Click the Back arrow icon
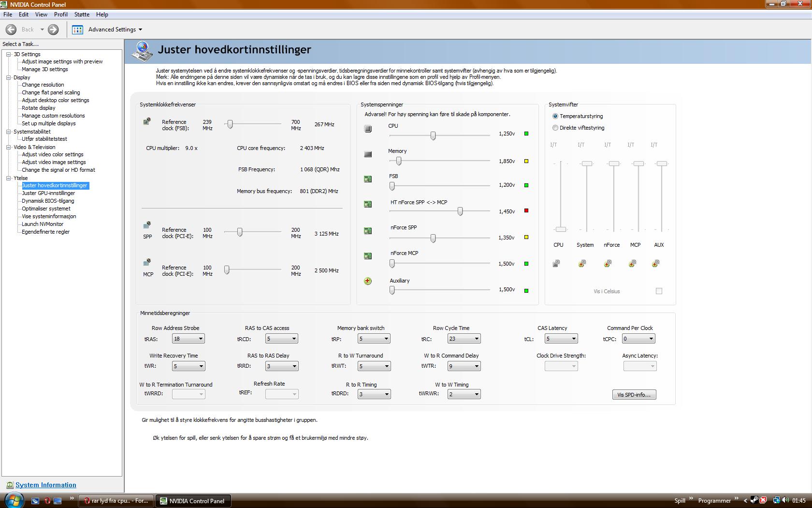 tap(11, 30)
